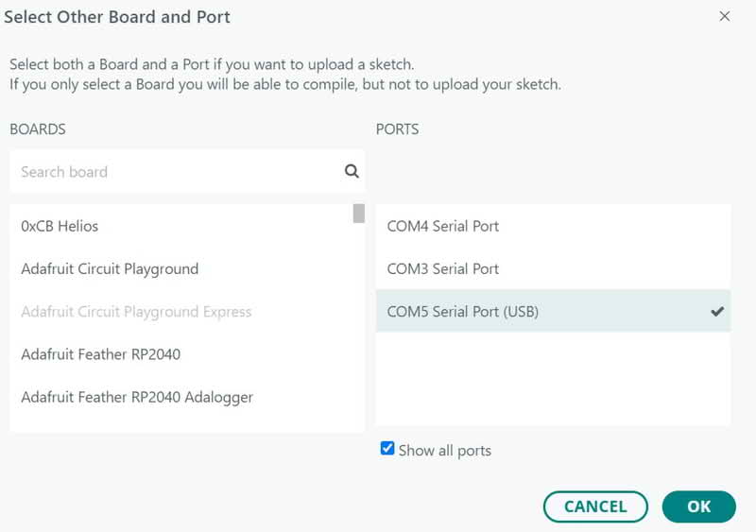This screenshot has width=756, height=532.
Task: Pick the Adafruit Feather RP2040 board
Action: tap(100, 354)
